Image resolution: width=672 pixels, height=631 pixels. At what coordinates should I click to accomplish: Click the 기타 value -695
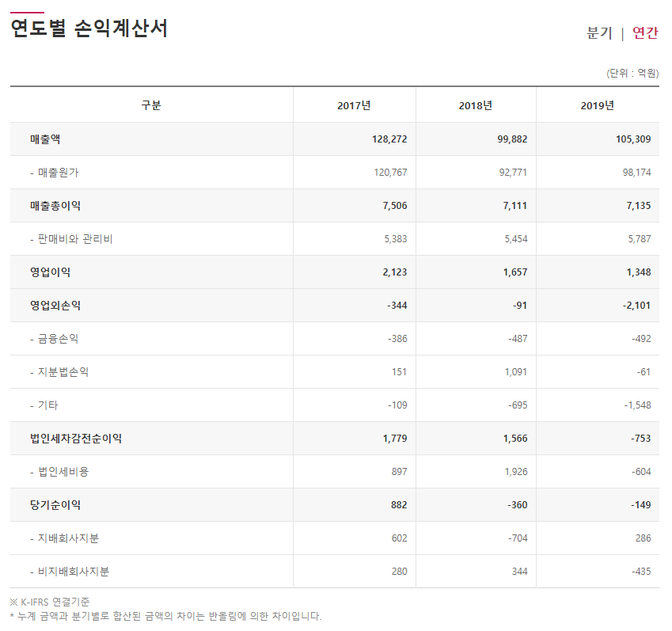point(518,405)
